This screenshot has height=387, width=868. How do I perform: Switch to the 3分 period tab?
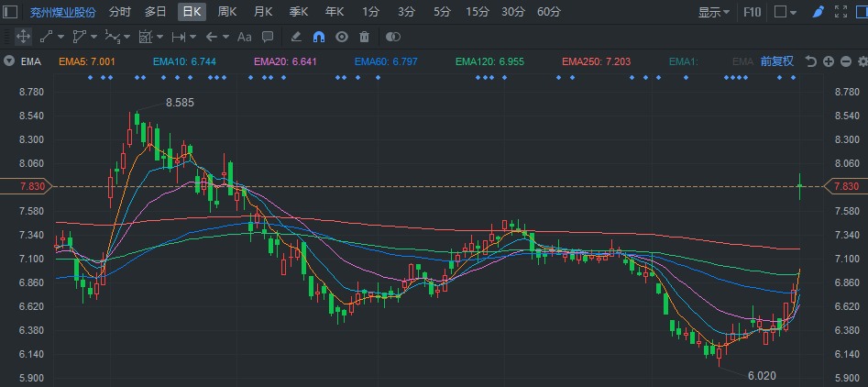click(406, 12)
